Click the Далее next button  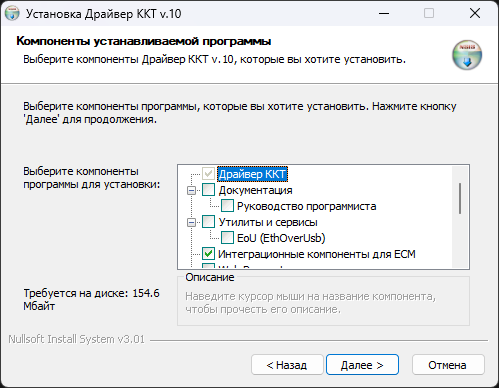click(x=362, y=365)
